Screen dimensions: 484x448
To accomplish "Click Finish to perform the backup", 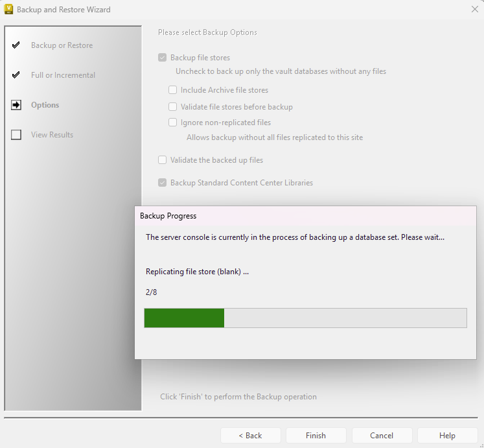I will pyautogui.click(x=316, y=435).
